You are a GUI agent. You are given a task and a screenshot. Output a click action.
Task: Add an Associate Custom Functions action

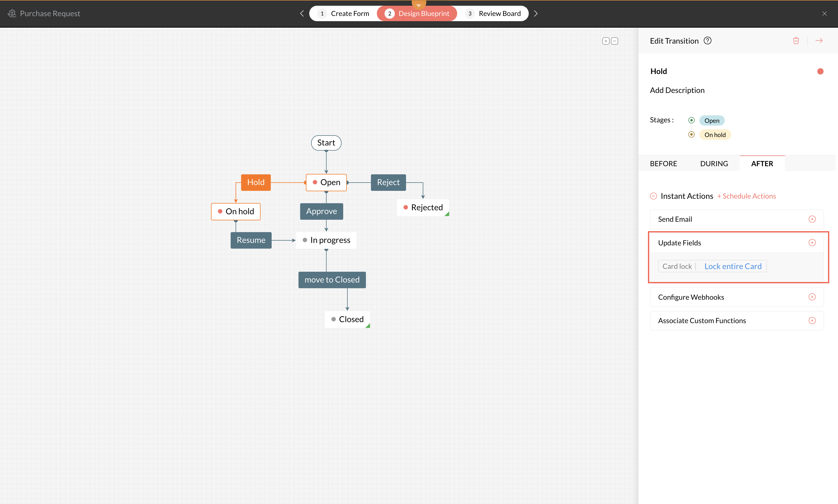tap(812, 320)
